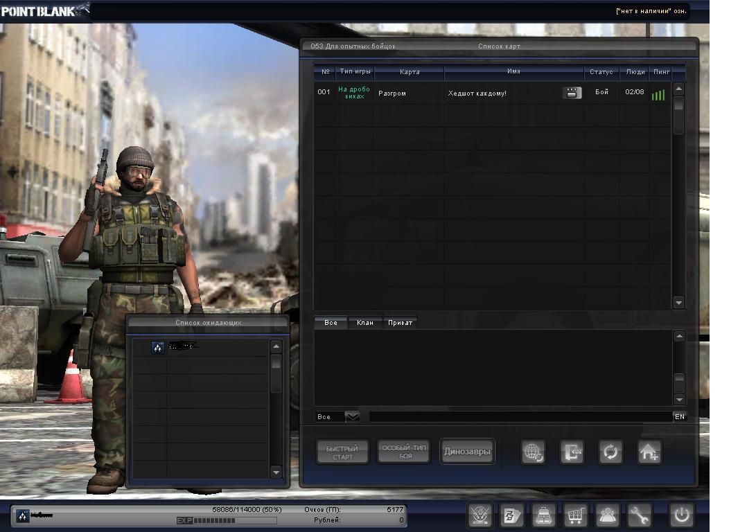Switch to the Клан chat tab
This screenshot has height=532, width=756.
(x=365, y=323)
